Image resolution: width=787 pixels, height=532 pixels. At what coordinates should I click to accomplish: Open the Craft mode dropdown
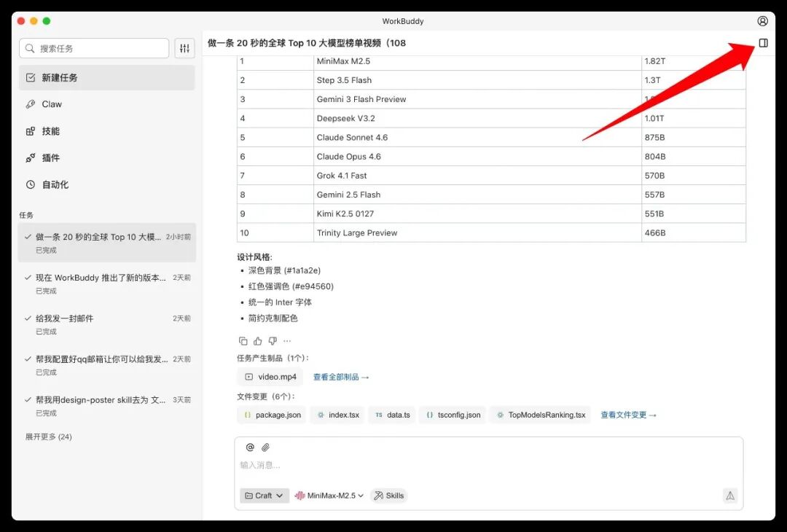(265, 496)
